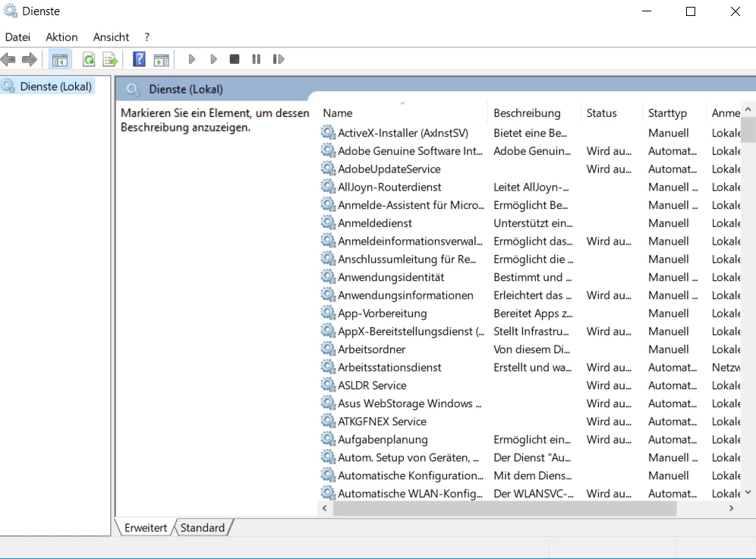Switch to the Standard tab
The height and width of the screenshot is (559, 756).
[x=203, y=528]
